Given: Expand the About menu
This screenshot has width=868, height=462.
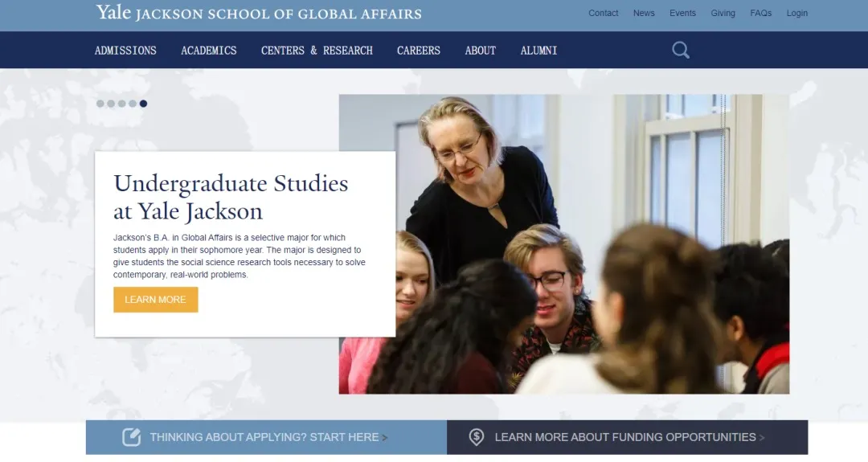Looking at the screenshot, I should 481,51.
